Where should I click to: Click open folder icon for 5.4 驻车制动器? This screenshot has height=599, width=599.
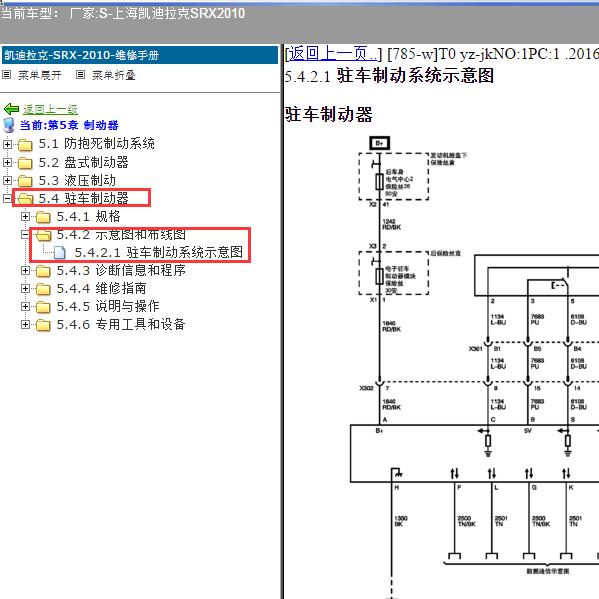click(x=26, y=199)
